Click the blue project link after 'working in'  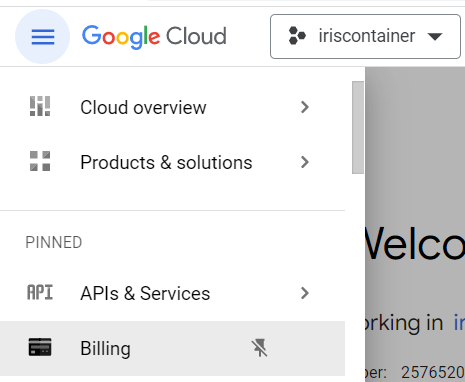pyautogui.click(x=459, y=323)
